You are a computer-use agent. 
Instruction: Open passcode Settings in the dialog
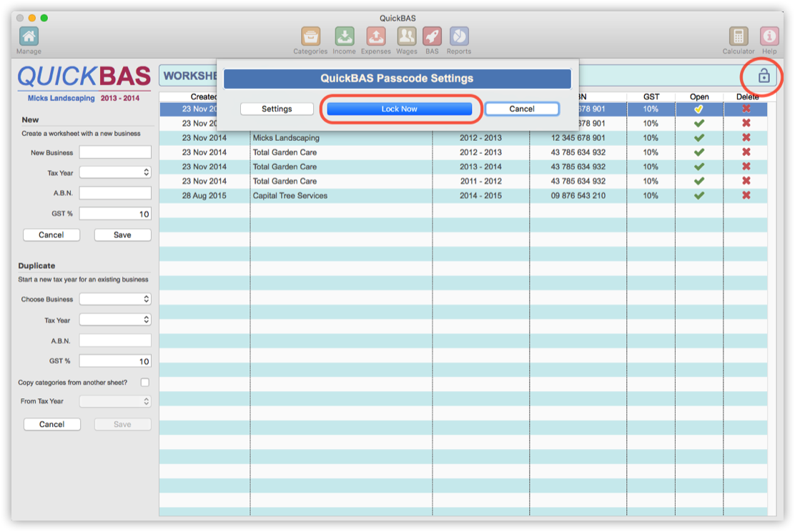point(277,109)
